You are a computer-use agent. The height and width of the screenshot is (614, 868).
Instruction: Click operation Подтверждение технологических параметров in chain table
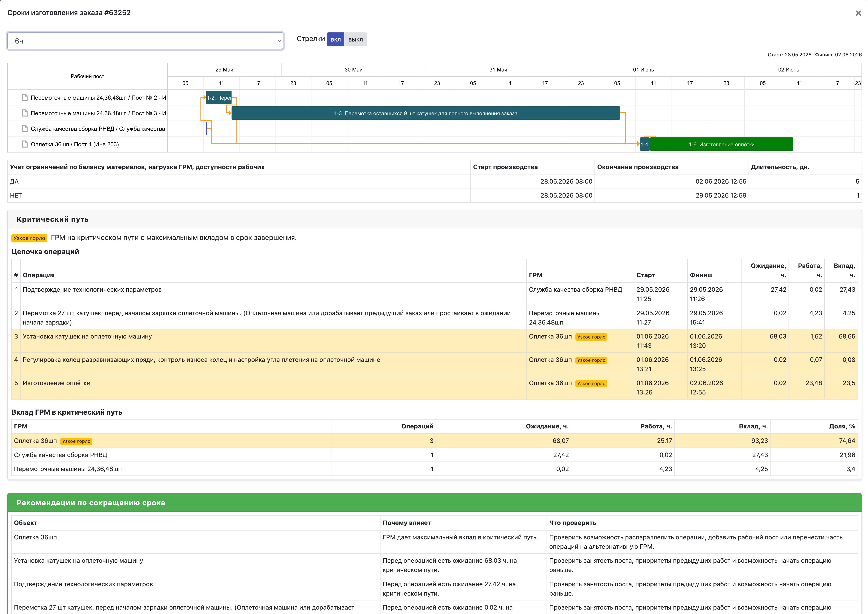[92, 290]
